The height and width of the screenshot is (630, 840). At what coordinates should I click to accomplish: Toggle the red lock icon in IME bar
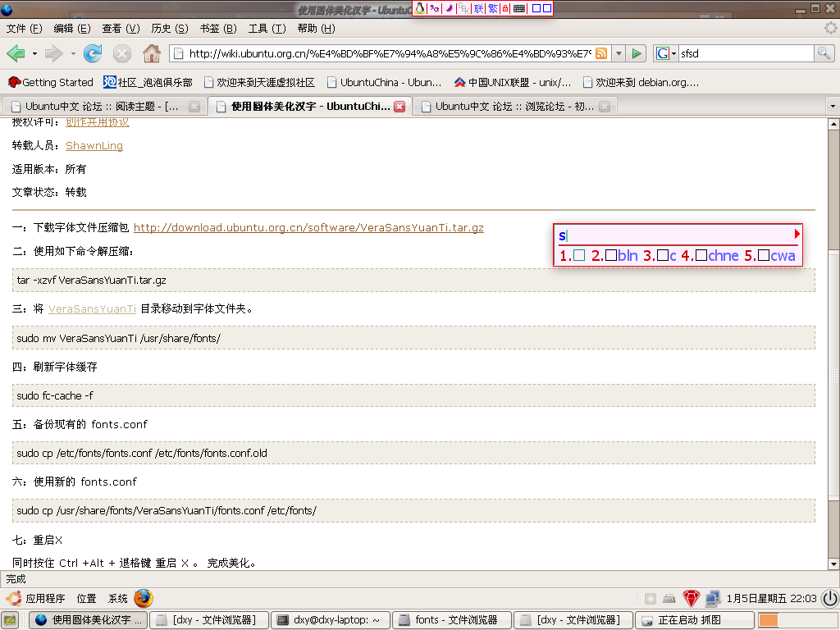pos(505,8)
